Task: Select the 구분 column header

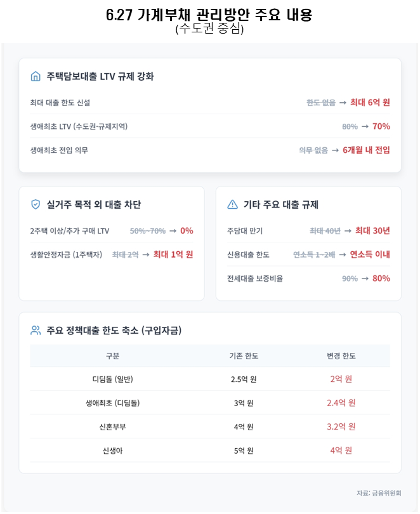Action: tap(113, 356)
